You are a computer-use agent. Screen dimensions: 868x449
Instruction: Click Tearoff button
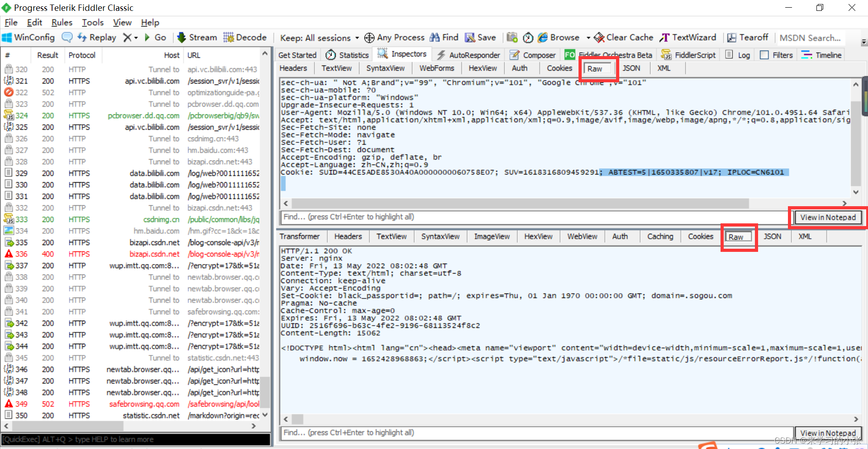[x=747, y=38]
